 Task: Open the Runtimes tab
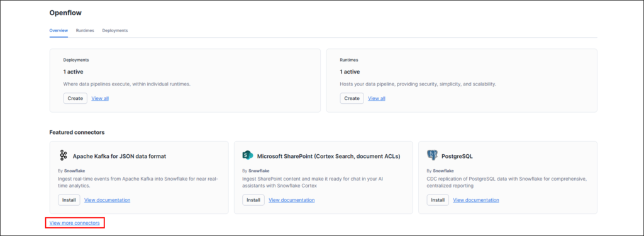click(85, 30)
